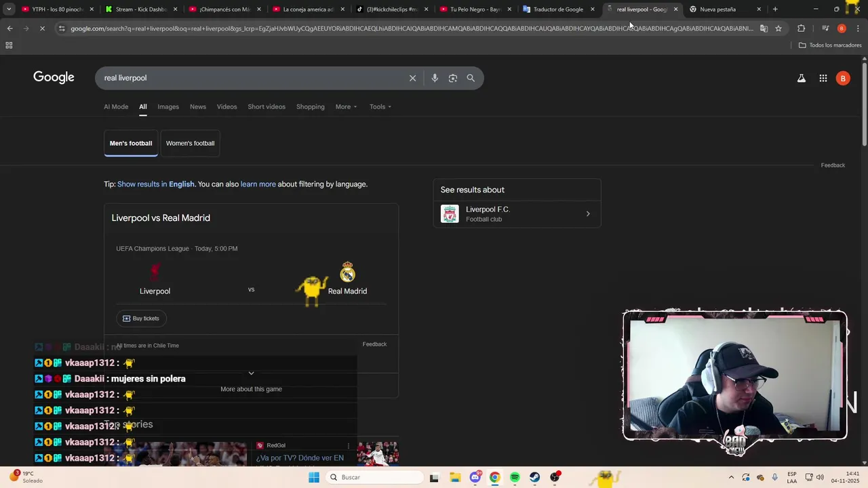Image resolution: width=868 pixels, height=488 pixels.
Task: Click the weather widget 19°C Soleado
Action: (x=26, y=477)
